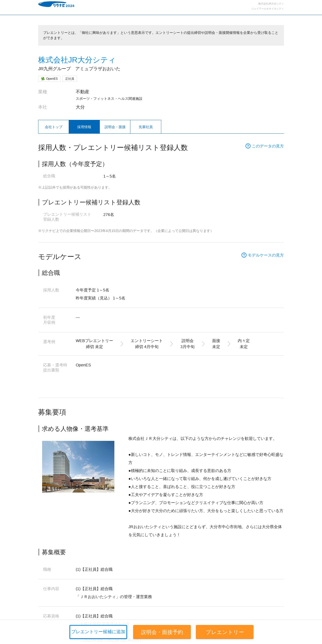Click the question mark icon beside このデータの見方
Screen dimensions: 322x644
[x=248, y=146]
